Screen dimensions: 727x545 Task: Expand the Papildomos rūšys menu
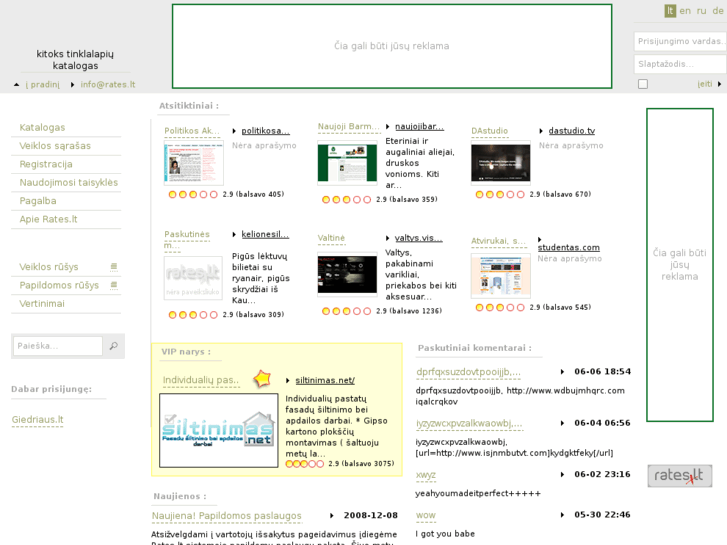[x=59, y=285]
